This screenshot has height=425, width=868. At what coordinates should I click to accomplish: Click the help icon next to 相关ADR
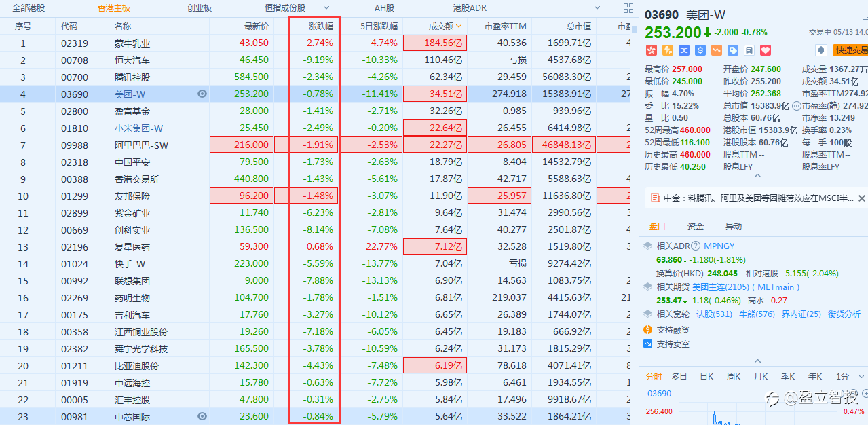[x=697, y=246]
